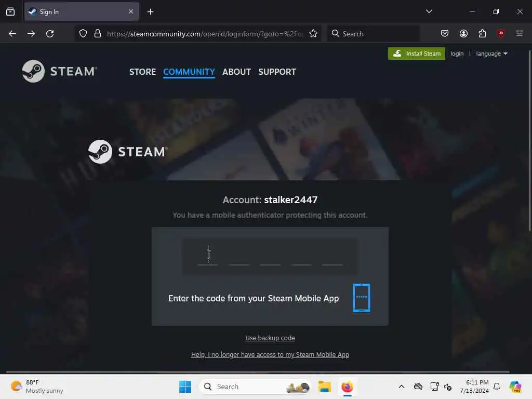Viewport: 532px width, 399px height.
Task: Click the blue mobile phone icon
Action: (x=362, y=298)
